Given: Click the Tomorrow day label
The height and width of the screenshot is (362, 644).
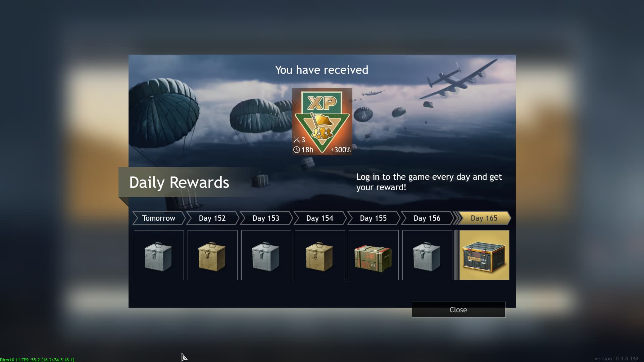Looking at the screenshot, I should point(159,218).
